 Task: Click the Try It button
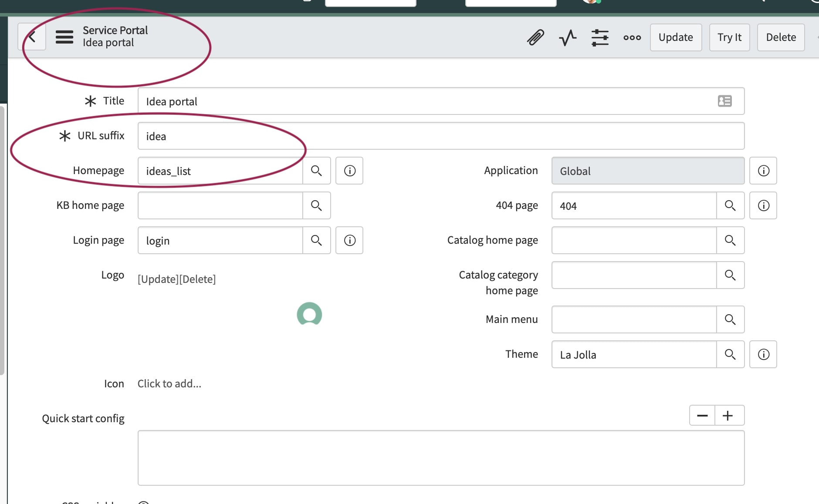point(729,37)
